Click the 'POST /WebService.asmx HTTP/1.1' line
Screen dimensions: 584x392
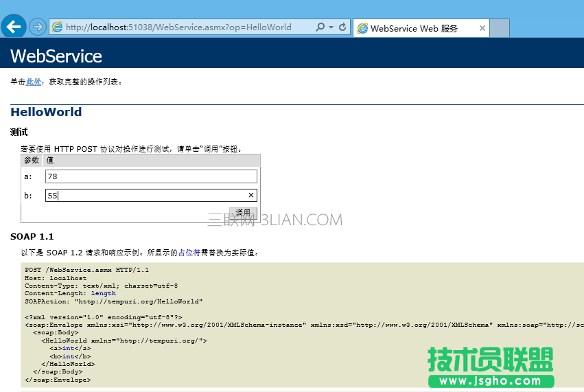click(86, 270)
